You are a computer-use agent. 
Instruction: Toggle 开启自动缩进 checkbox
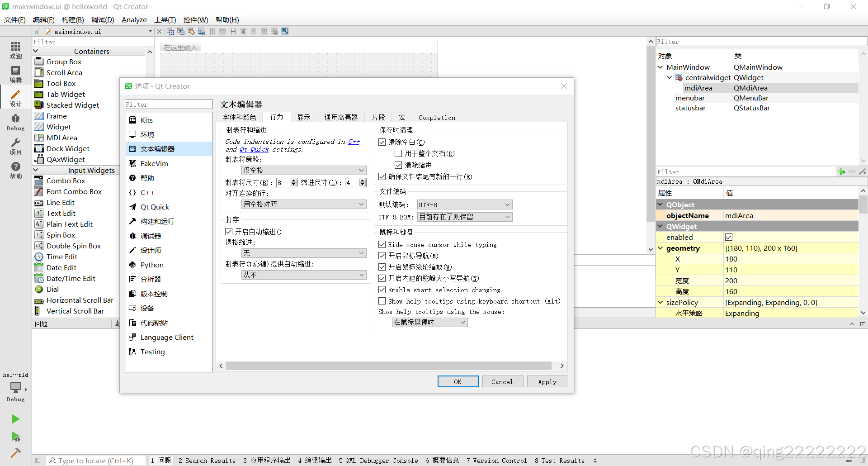229,232
